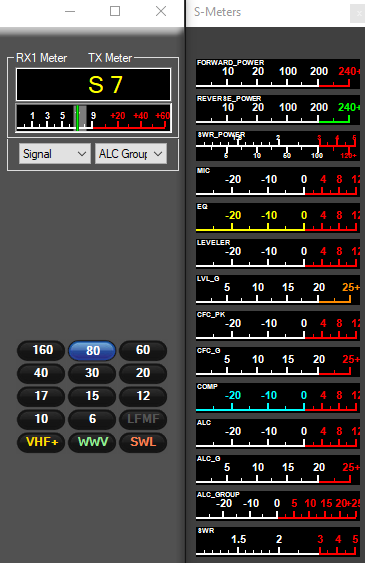Click the S 7 digital meter readout
Viewport: 365px width, 563px height.
93,85
